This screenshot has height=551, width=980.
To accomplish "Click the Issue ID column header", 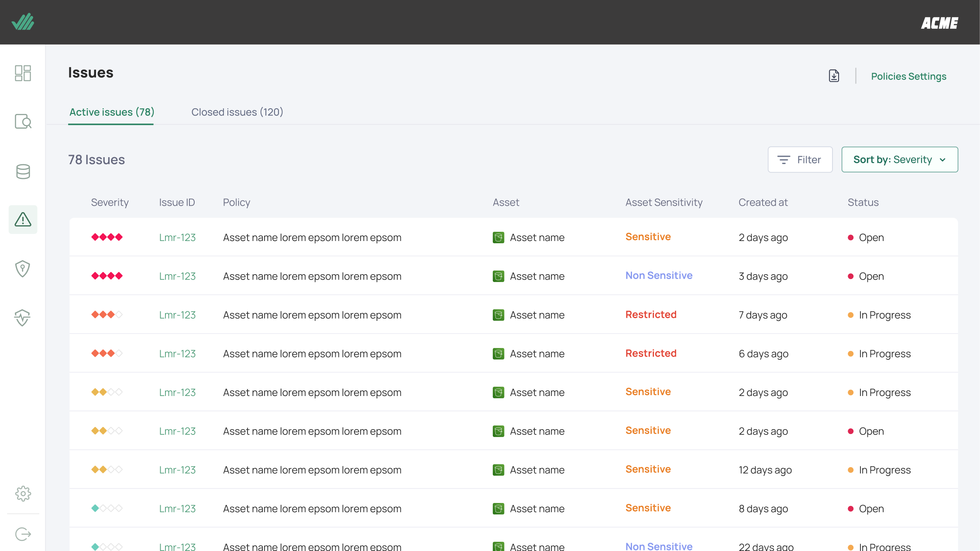I will click(177, 203).
